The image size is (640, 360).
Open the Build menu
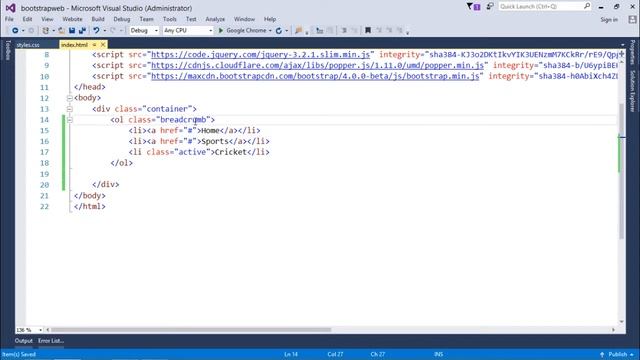98,19
